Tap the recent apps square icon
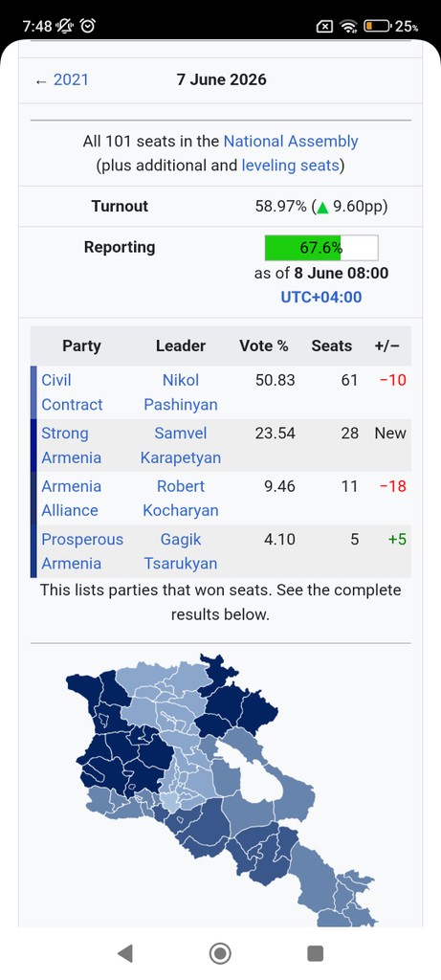This screenshot has height=980, width=441. [x=316, y=953]
